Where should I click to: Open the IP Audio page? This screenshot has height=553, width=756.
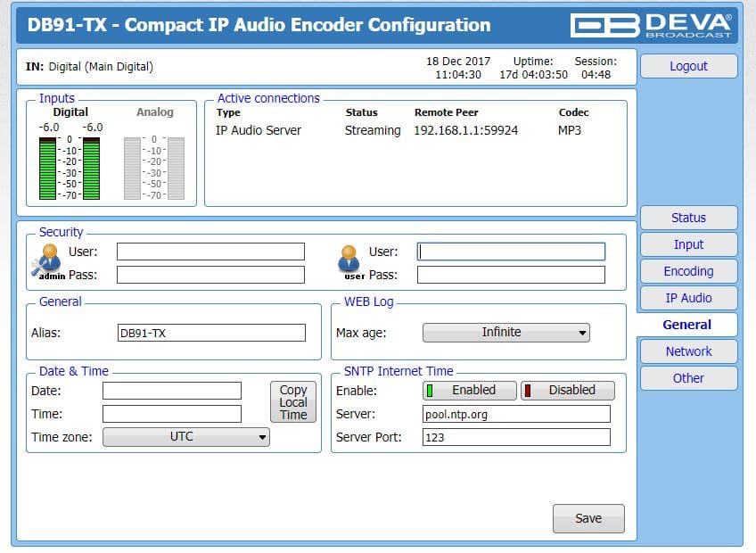click(688, 298)
